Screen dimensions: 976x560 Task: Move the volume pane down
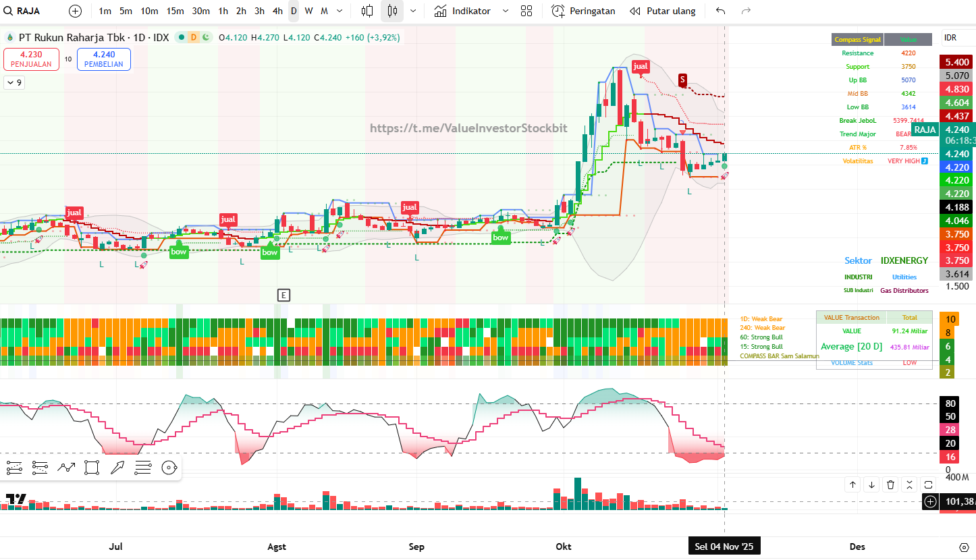(872, 484)
